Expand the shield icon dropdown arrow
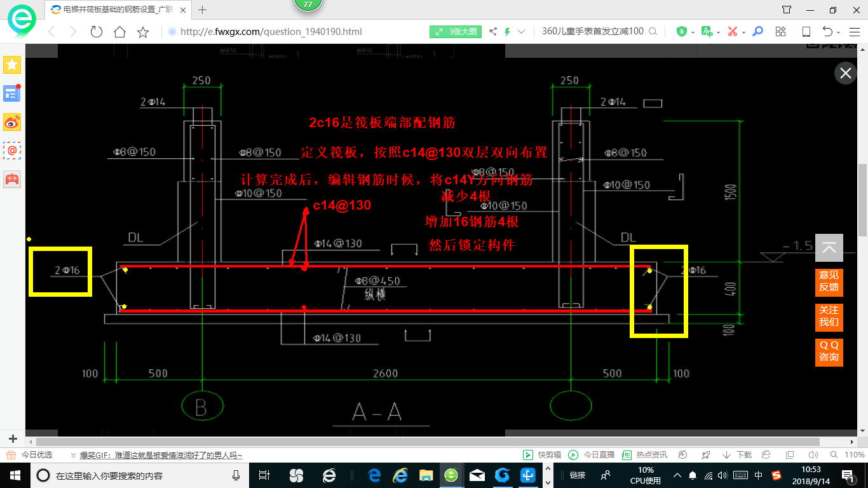 point(692,32)
